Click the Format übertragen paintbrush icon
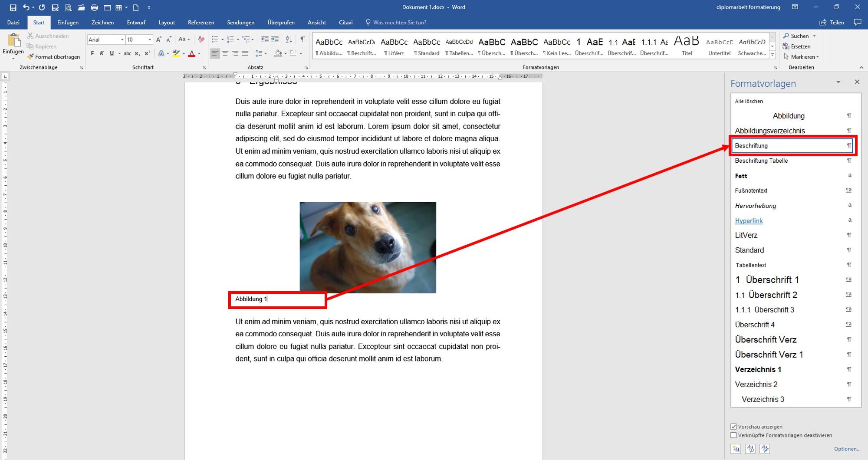Screen dimensions: 868x460 (x=30, y=57)
